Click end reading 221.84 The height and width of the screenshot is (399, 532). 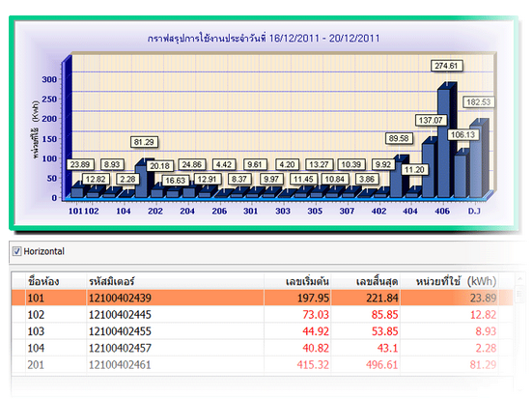[382, 299]
